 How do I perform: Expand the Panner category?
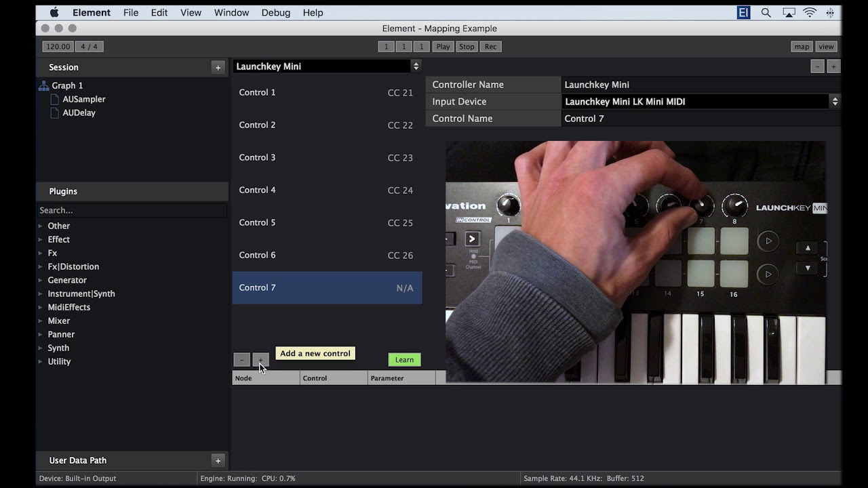pyautogui.click(x=41, y=334)
